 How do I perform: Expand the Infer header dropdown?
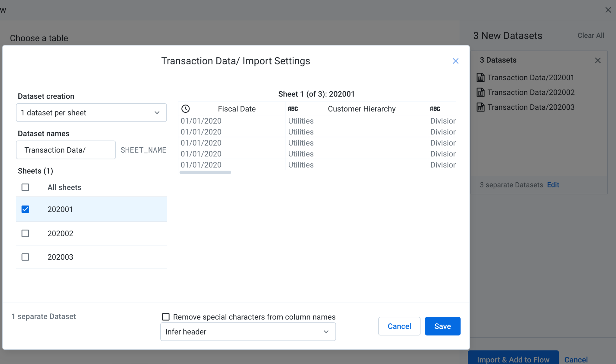coord(248,332)
